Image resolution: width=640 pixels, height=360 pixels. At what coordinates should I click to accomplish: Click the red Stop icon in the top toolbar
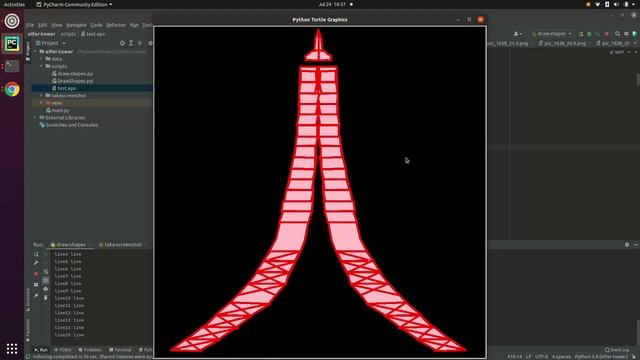point(607,34)
